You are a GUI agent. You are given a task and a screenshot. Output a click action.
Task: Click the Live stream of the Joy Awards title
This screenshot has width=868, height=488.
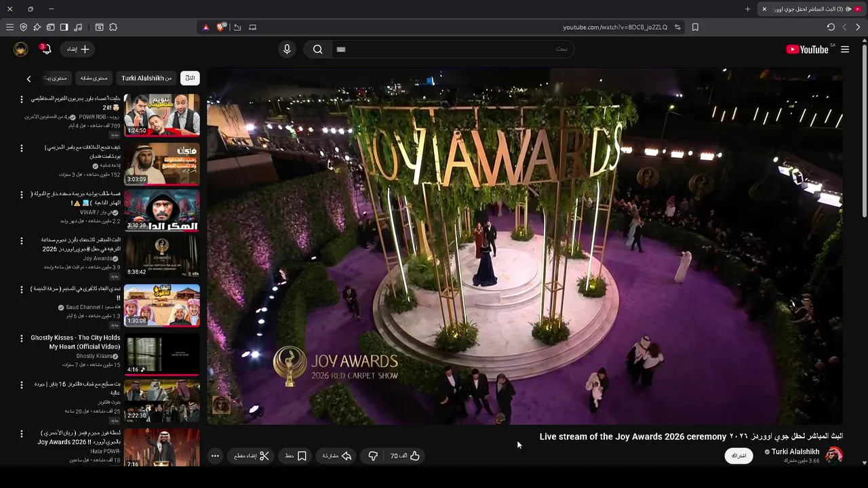pyautogui.click(x=691, y=436)
